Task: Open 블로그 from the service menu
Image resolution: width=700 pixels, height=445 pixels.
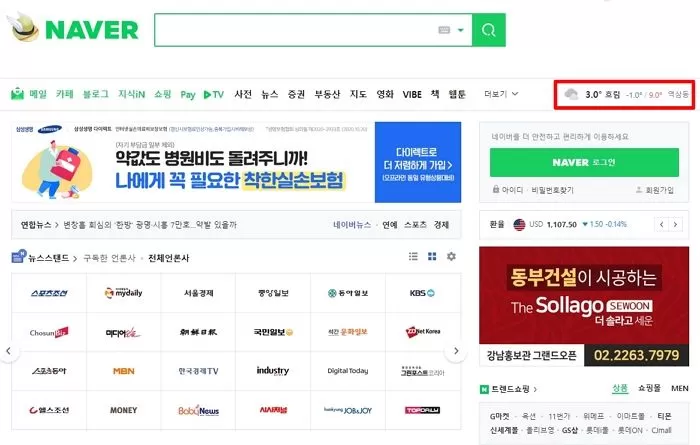Action: (x=96, y=94)
